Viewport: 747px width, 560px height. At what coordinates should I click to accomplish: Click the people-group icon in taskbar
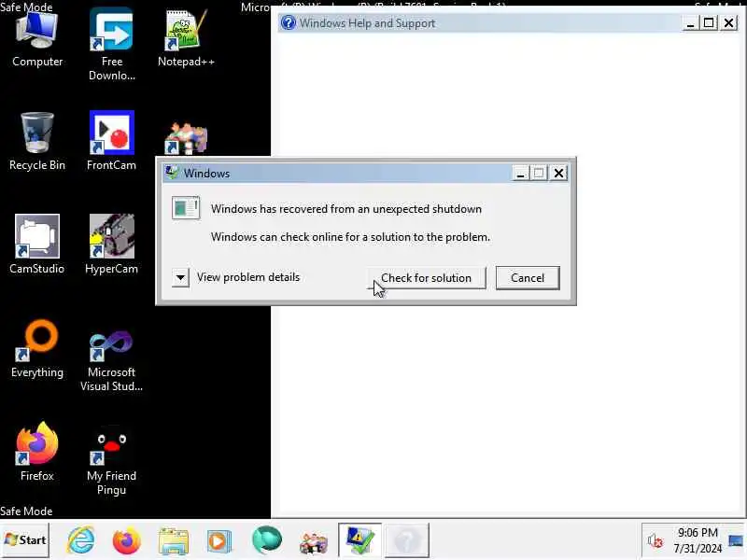click(314, 542)
